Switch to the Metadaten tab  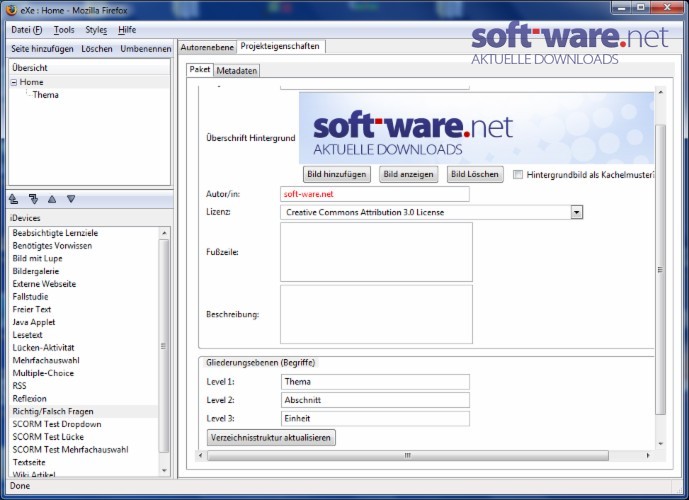237,71
